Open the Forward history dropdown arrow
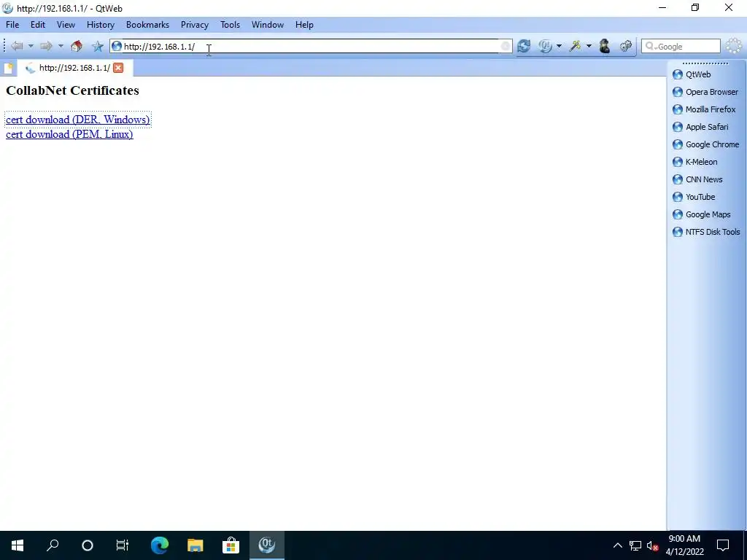Viewport: 747px width, 560px height. point(61,46)
